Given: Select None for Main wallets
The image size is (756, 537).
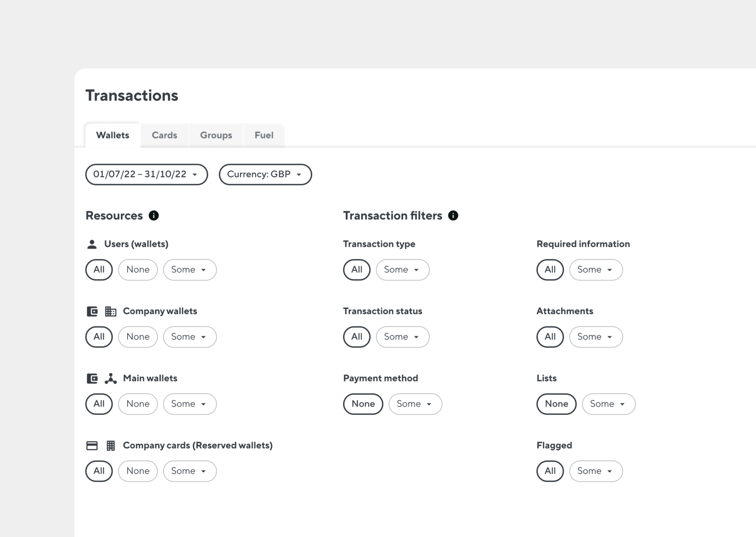Looking at the screenshot, I should pyautogui.click(x=138, y=404).
